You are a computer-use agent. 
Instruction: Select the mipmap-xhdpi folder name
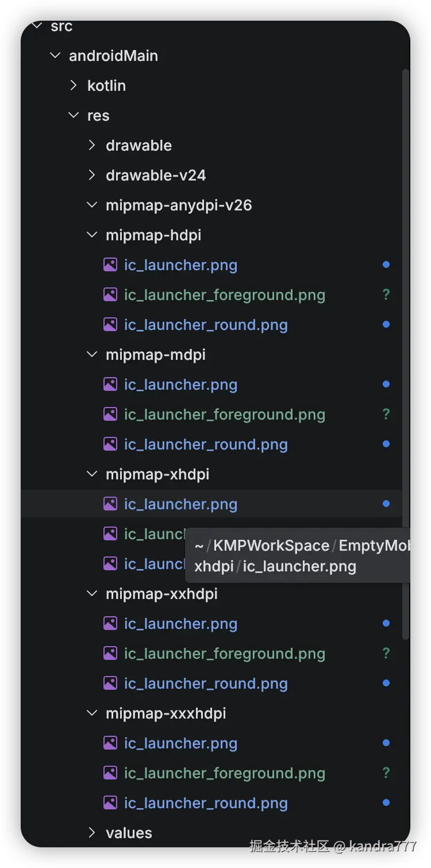[x=157, y=475]
